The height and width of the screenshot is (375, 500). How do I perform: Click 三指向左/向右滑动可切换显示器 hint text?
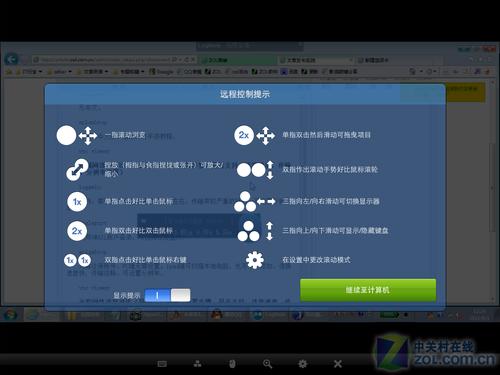pos(331,201)
